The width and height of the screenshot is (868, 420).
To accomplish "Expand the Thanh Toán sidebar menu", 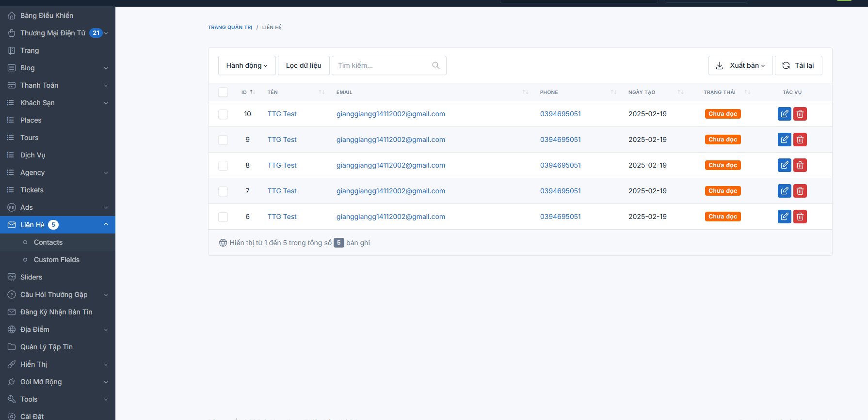I will (x=58, y=85).
